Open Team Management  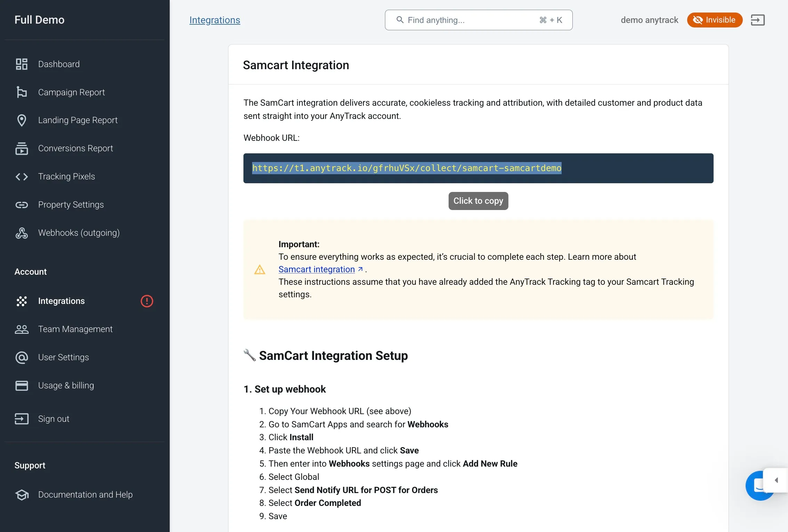point(75,329)
